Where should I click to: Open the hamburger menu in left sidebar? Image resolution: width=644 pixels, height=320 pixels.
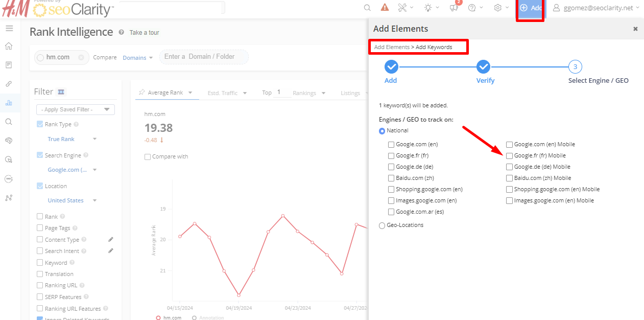pos(9,28)
